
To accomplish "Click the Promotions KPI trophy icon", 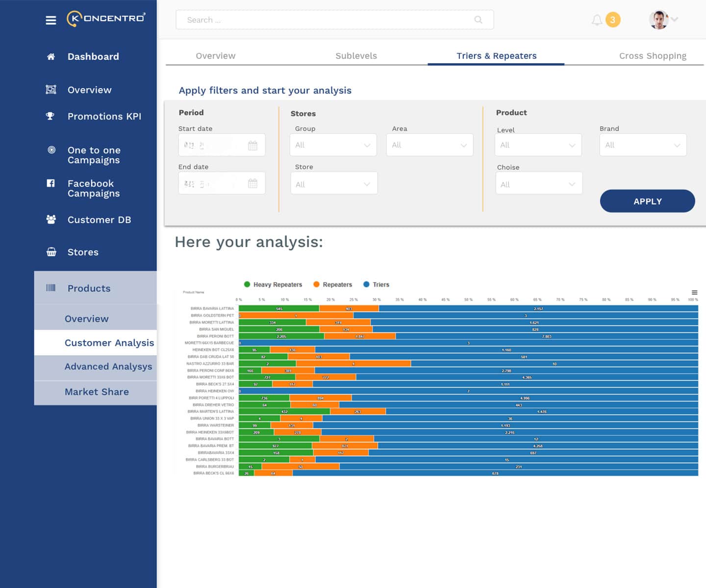I will pos(50,116).
